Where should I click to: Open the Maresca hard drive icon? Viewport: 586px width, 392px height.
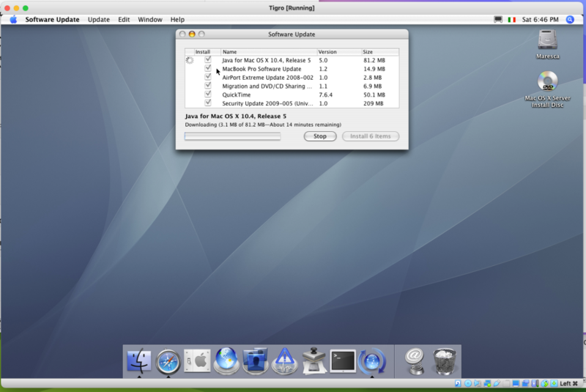(547, 40)
